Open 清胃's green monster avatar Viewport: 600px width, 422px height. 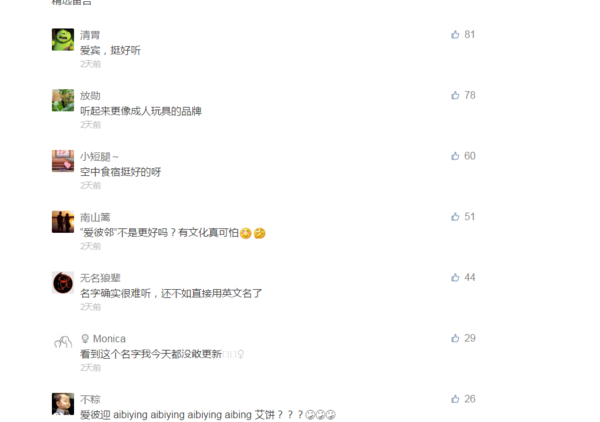63,39
